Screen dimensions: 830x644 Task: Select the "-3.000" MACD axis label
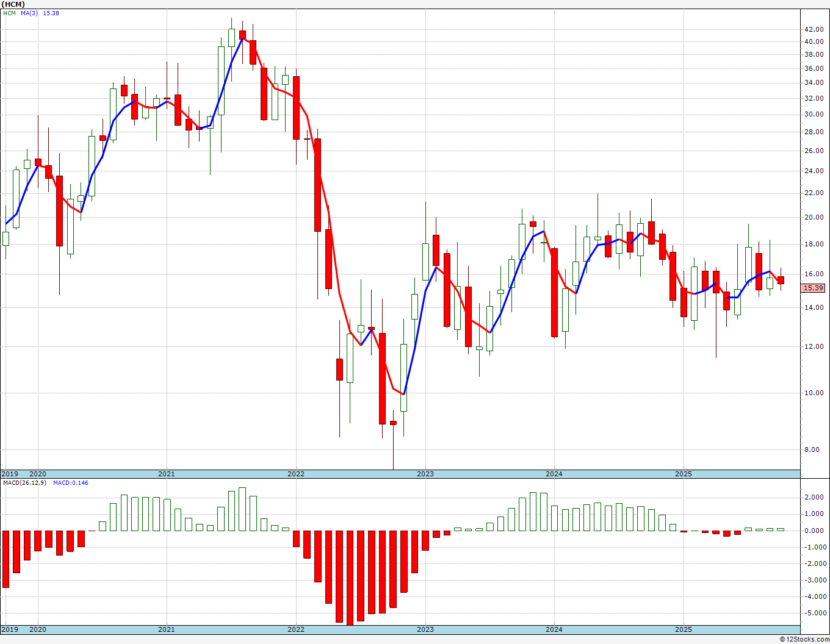point(814,580)
